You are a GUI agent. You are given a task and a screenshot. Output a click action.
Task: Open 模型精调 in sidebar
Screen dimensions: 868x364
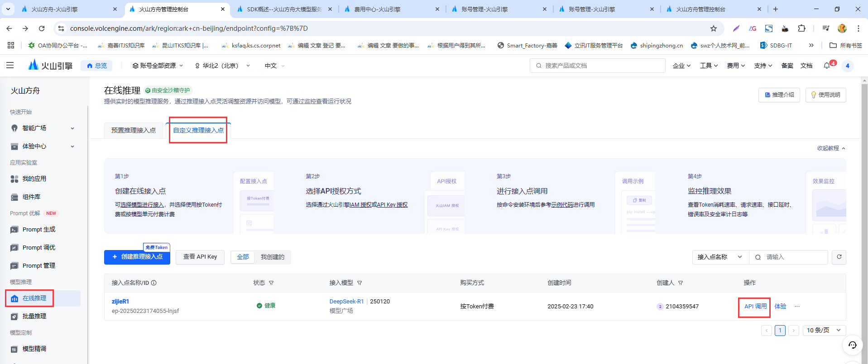coord(34,349)
